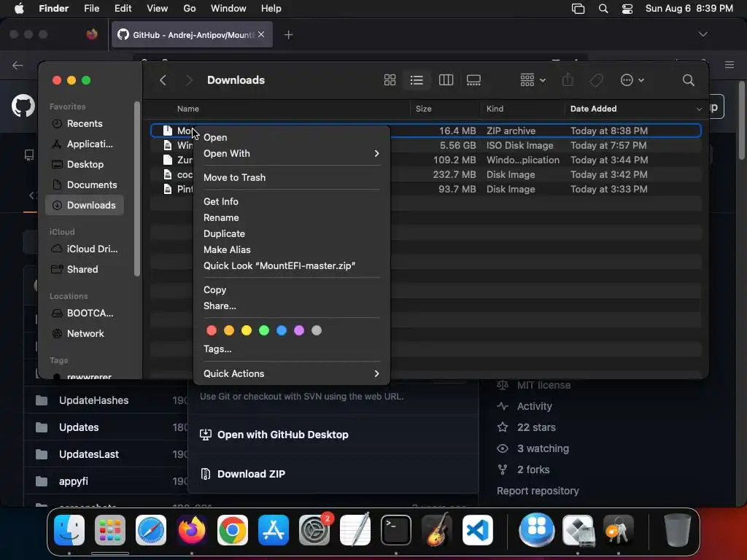Open Applications in Finder sidebar
The height and width of the screenshot is (560, 747).
(85, 144)
